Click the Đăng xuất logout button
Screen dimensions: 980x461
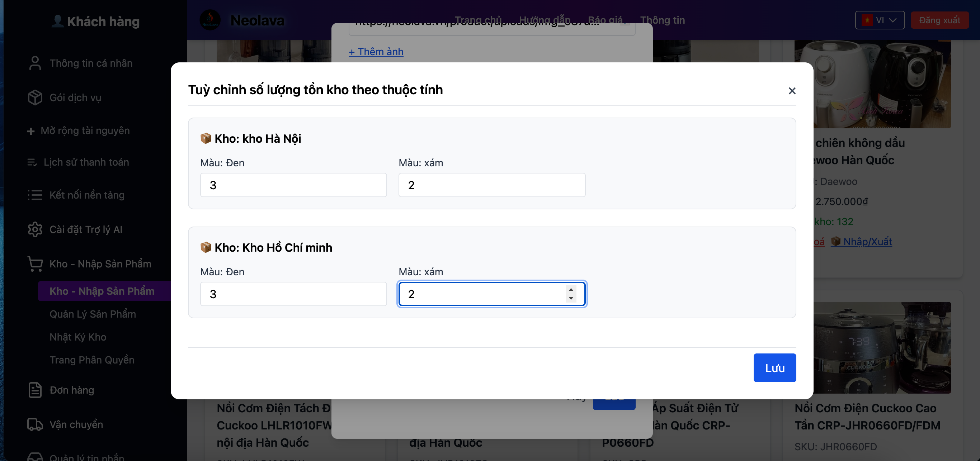pyautogui.click(x=939, y=20)
